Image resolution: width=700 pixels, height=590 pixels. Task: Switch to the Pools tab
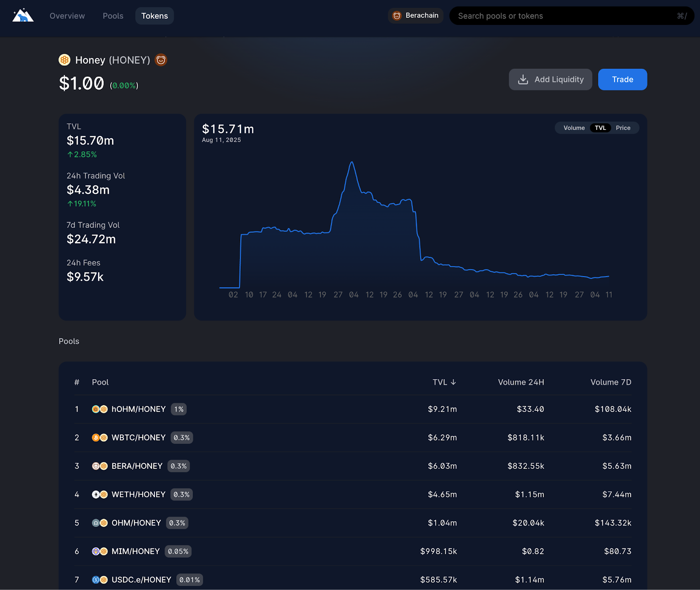click(x=112, y=16)
